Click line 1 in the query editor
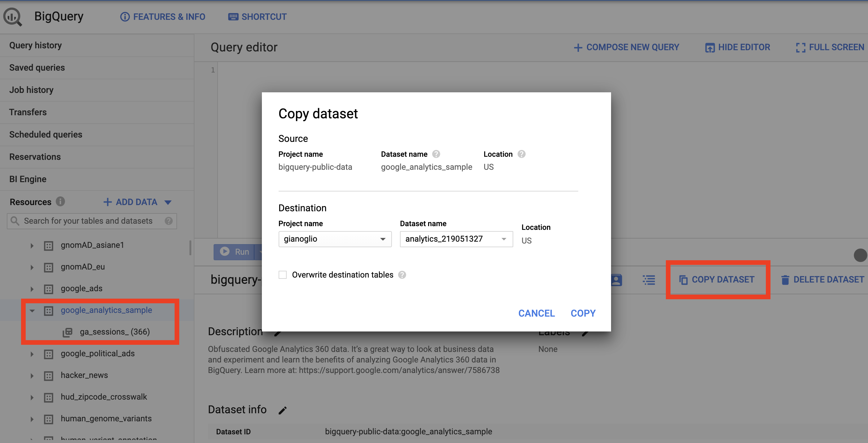 213,70
